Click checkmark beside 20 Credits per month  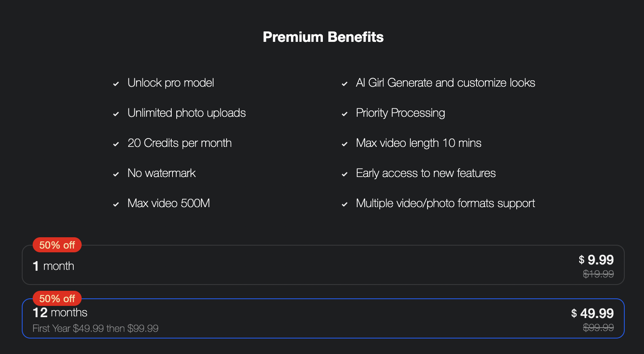point(116,144)
